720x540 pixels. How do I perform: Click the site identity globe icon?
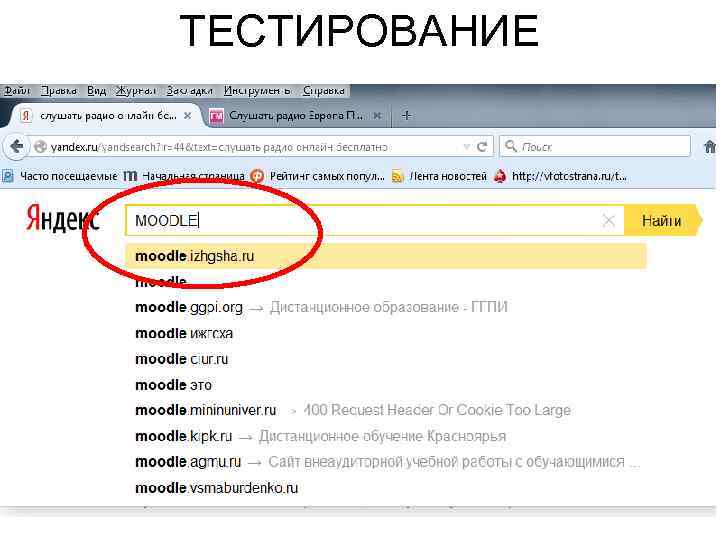tap(40, 147)
